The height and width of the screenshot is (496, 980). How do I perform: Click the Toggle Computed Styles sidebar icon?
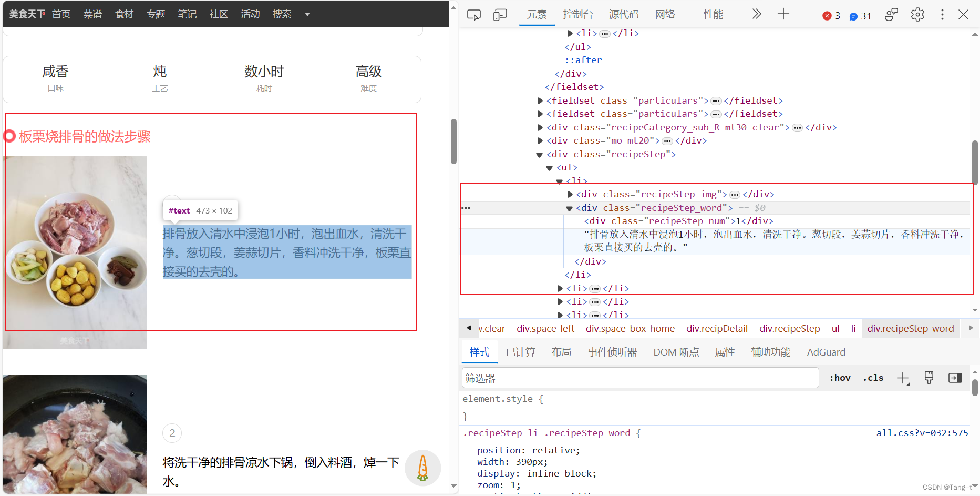click(x=955, y=378)
